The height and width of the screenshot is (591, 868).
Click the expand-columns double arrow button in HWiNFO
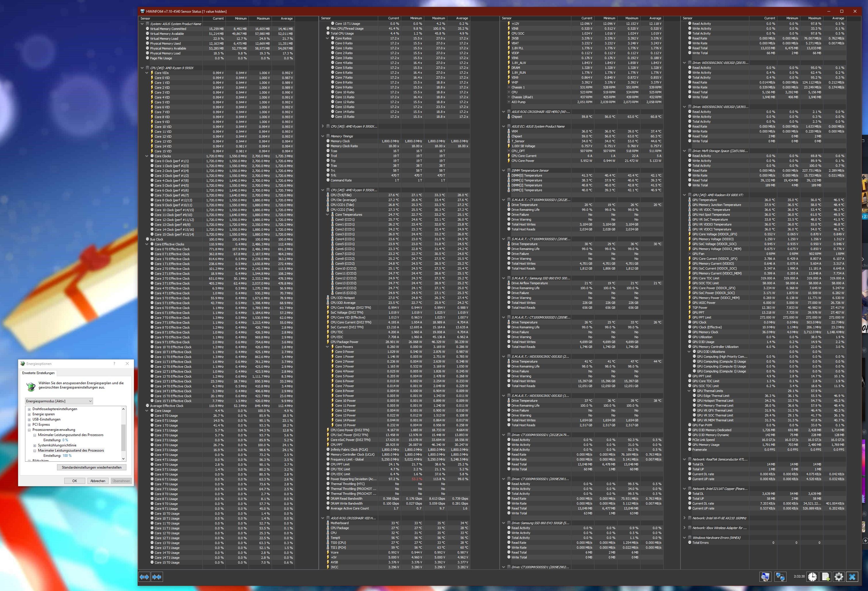pos(144,577)
